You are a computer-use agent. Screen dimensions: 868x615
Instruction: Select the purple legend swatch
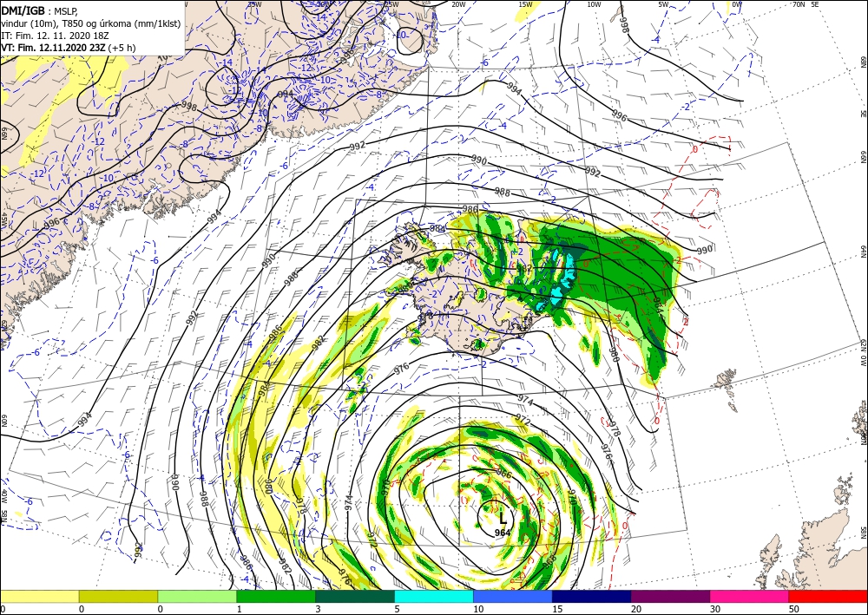coord(670,596)
